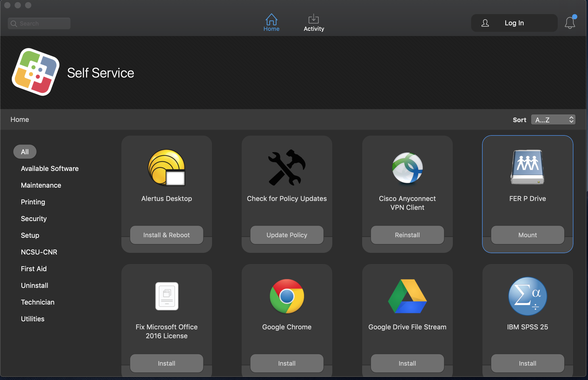The image size is (588, 380).
Task: Mount the FER P Drive
Action: (x=527, y=235)
